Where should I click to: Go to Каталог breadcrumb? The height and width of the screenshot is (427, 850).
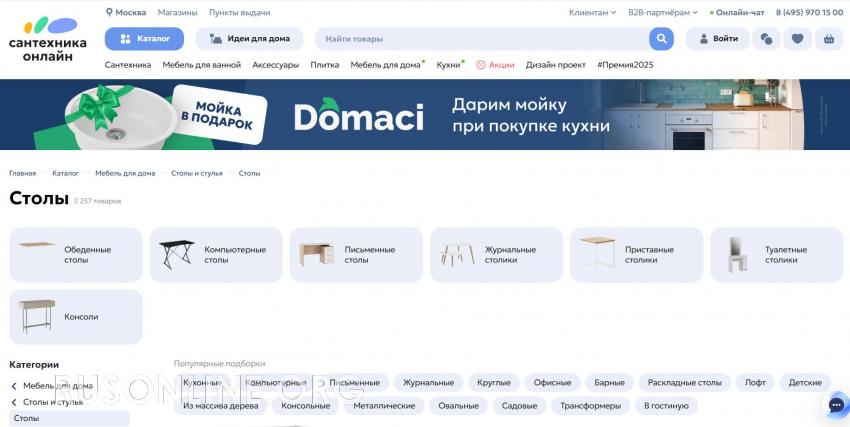point(66,173)
